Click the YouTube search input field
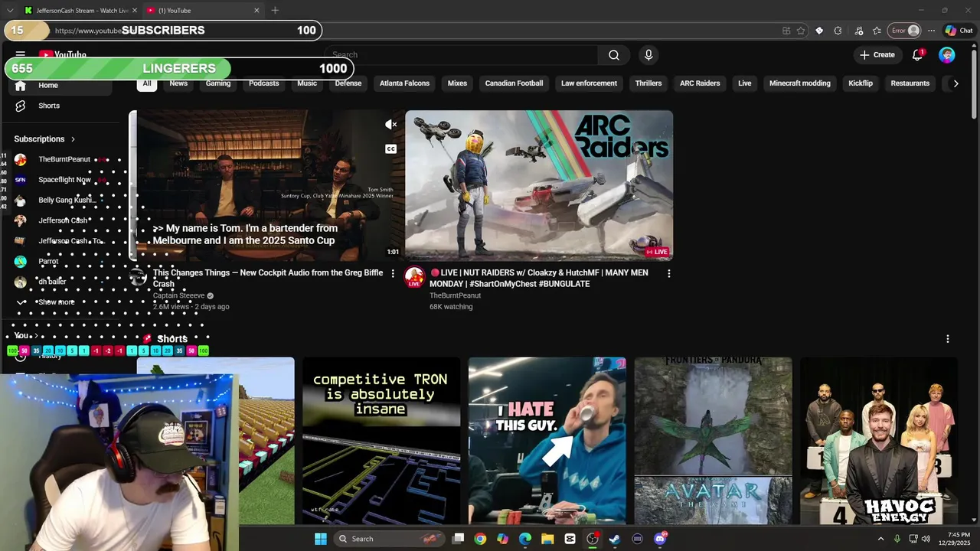This screenshot has width=980, height=551. tap(462, 55)
